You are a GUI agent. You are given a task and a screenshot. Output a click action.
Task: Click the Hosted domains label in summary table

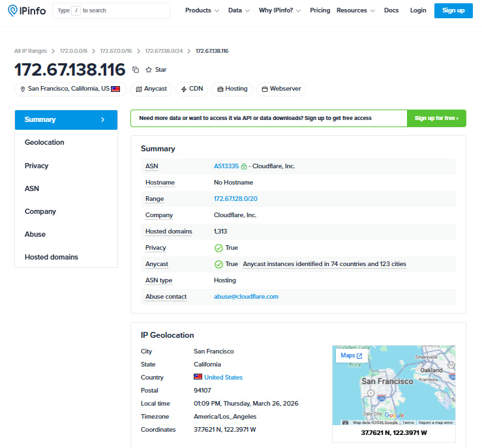click(x=168, y=231)
